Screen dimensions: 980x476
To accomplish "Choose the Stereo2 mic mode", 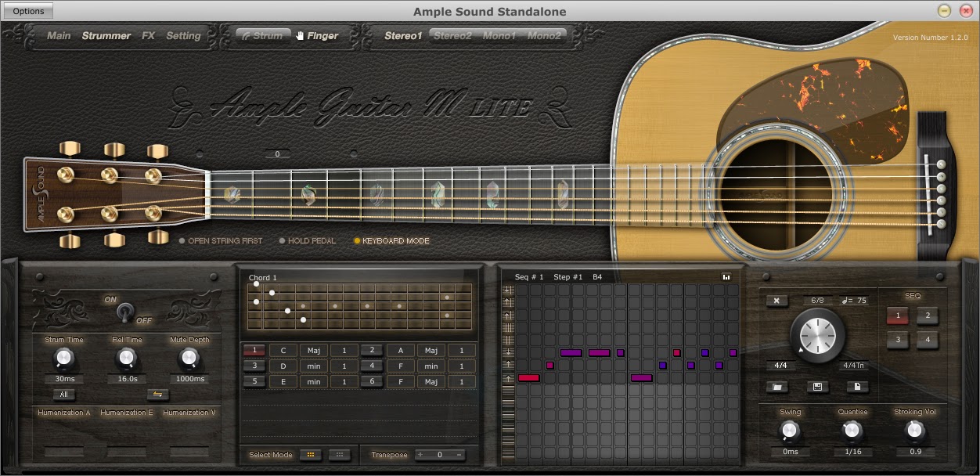I will click(x=453, y=36).
